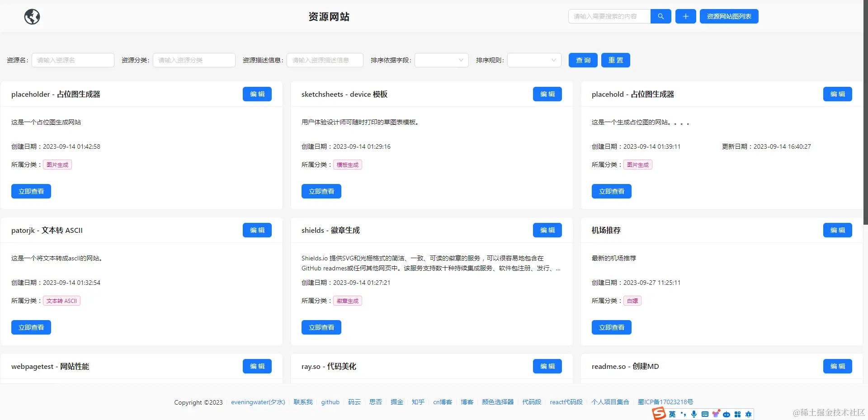Click 图片生成 tag on placehold card
The image size is (868, 420).
(638, 165)
